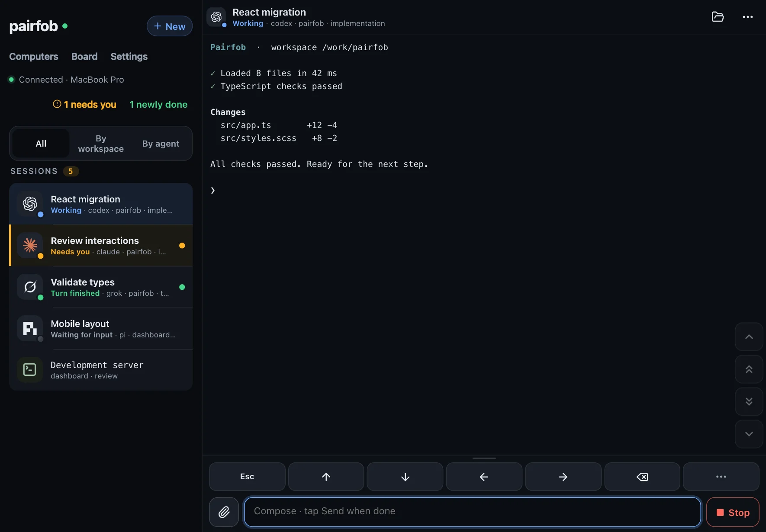The width and height of the screenshot is (766, 532).
Task: Jump to bottom with double chevron down
Action: 749,401
